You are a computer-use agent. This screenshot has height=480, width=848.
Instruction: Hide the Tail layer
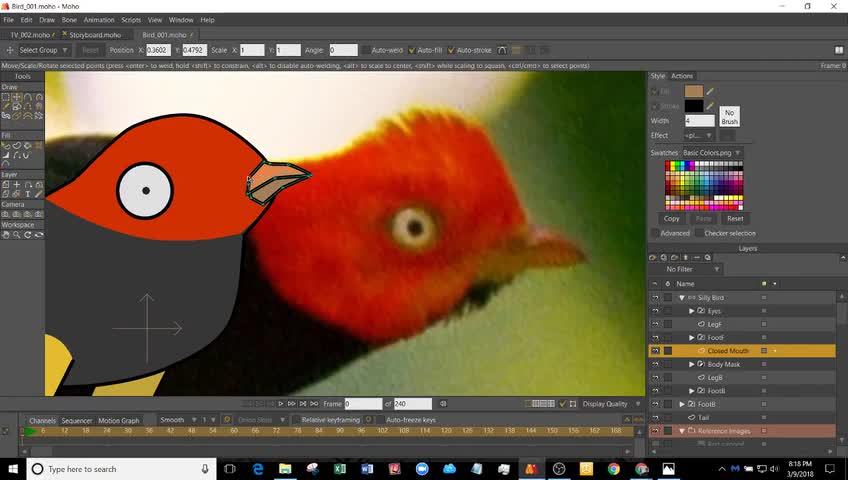tap(655, 417)
